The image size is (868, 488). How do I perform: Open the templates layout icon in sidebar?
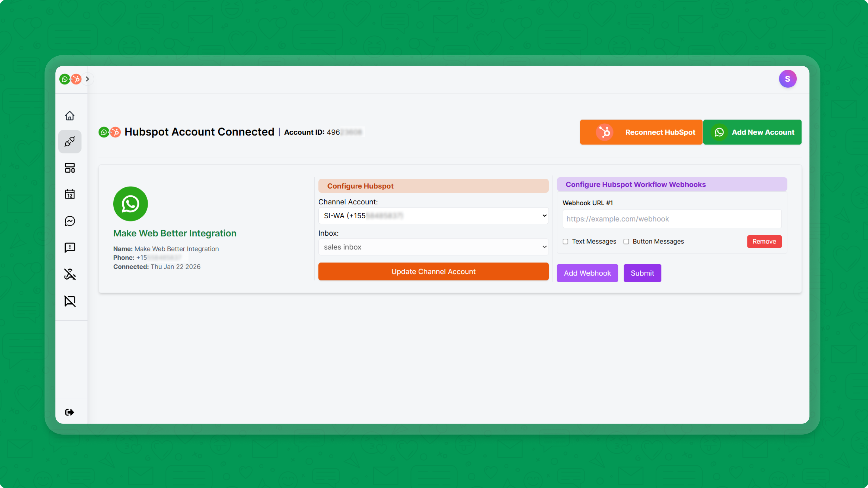point(70,168)
